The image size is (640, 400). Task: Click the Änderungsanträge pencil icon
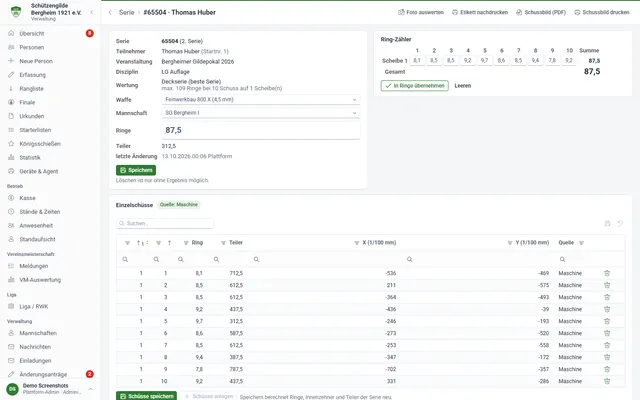click(11, 374)
